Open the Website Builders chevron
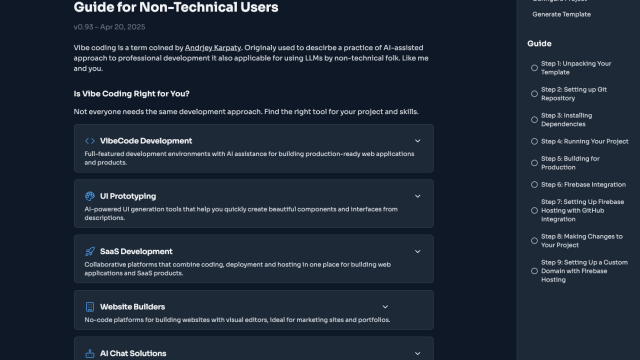The width and height of the screenshot is (640, 360). 385,307
